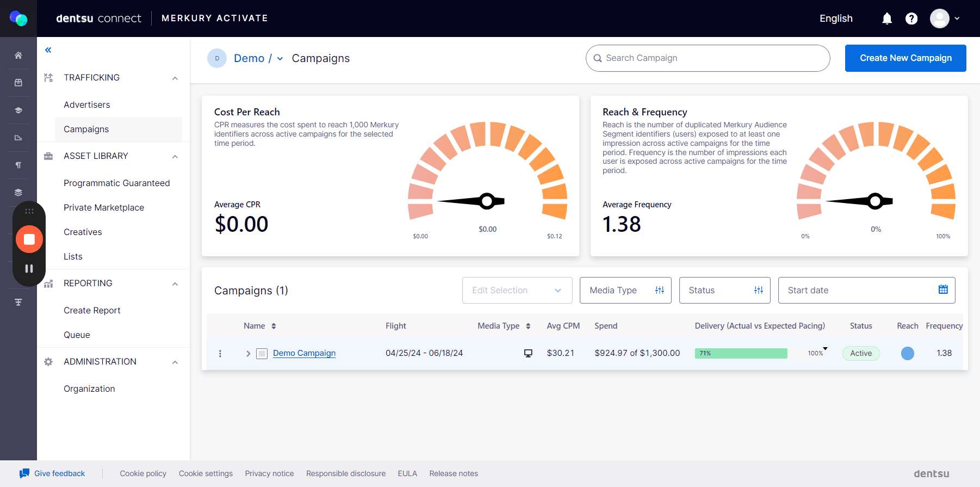Image resolution: width=980 pixels, height=487 pixels.
Task: Tick the Demo Campaign row checkbox
Action: point(262,354)
